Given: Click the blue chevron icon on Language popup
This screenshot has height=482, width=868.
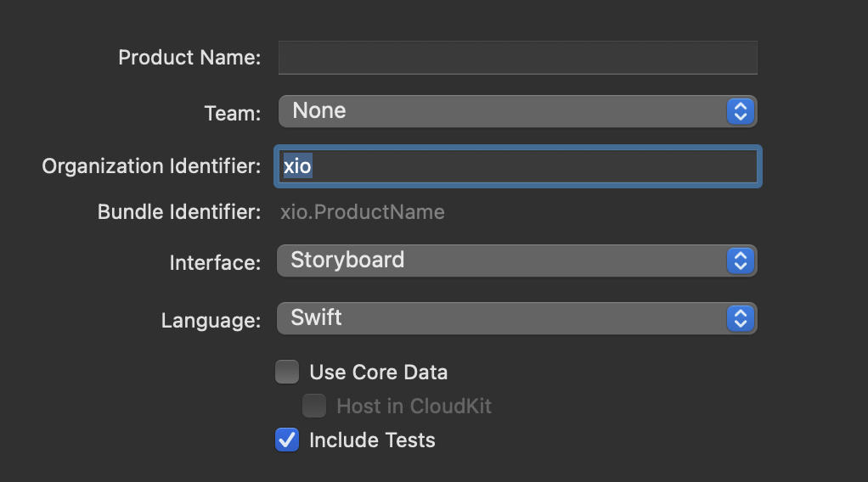Looking at the screenshot, I should click(x=740, y=318).
